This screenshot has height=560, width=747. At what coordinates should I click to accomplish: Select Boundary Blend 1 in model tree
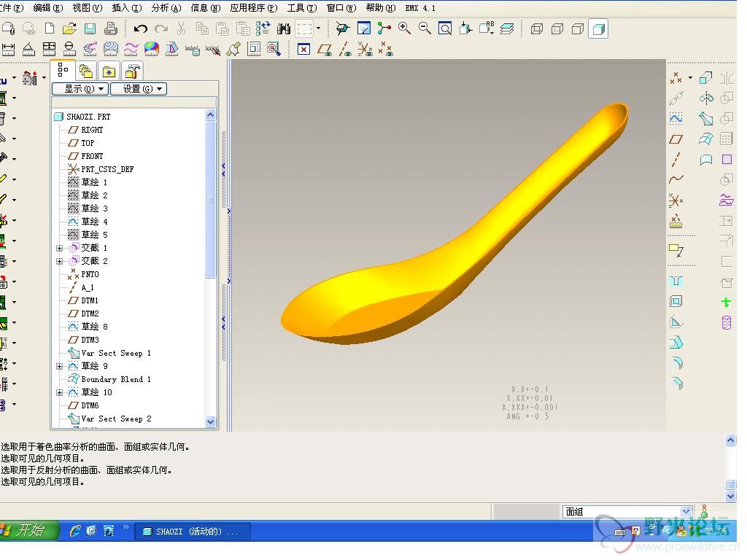point(116,379)
